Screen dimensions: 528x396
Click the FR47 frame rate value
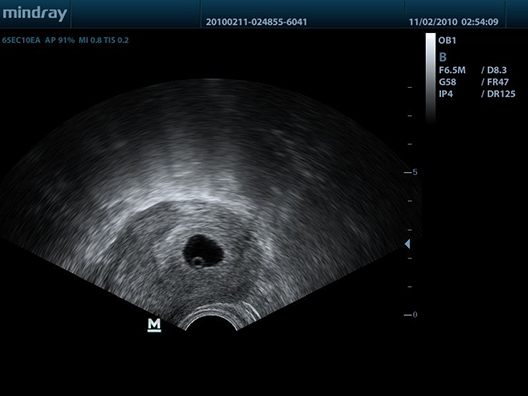(495, 82)
